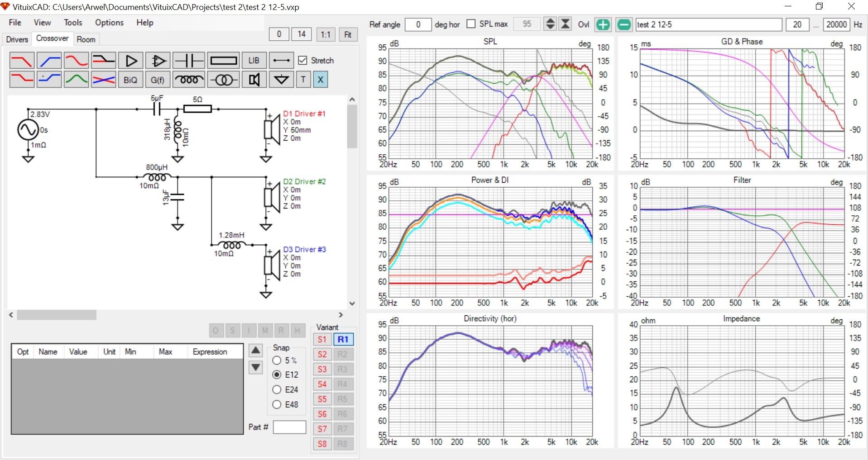
Task: Add a loudspeaker driver component
Action: pyautogui.click(x=254, y=80)
